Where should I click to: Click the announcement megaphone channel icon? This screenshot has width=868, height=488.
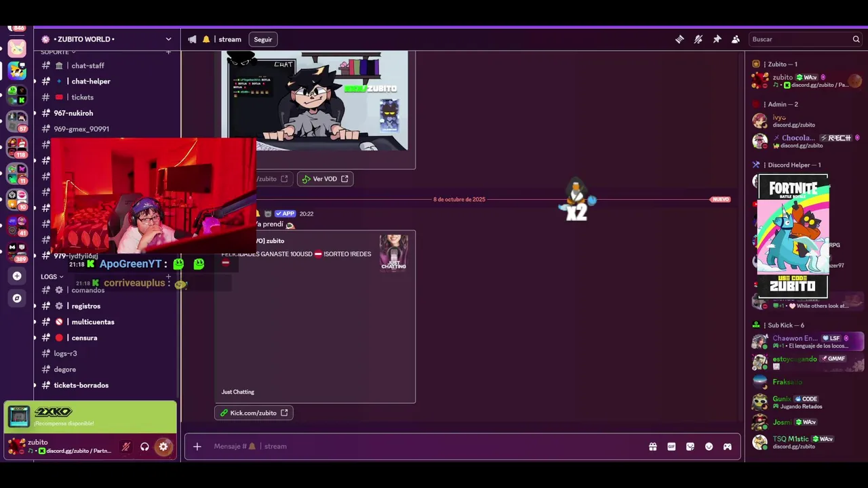[x=193, y=39]
